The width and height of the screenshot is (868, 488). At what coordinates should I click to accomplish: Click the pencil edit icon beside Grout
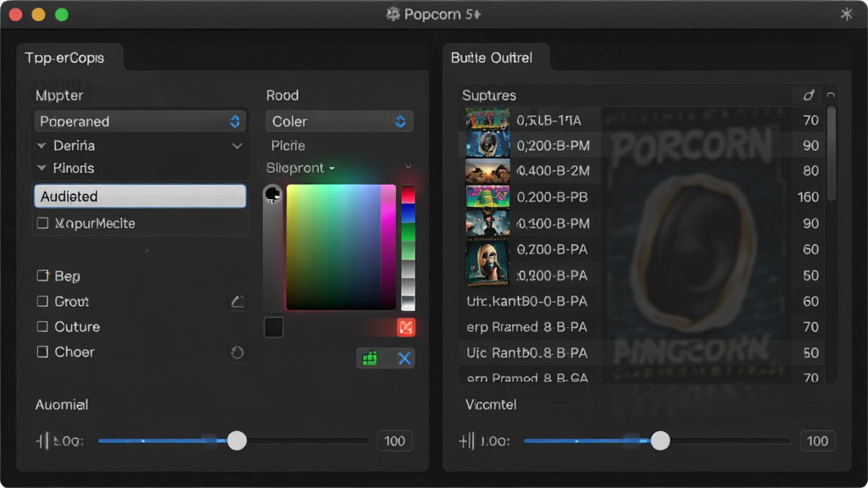click(237, 302)
